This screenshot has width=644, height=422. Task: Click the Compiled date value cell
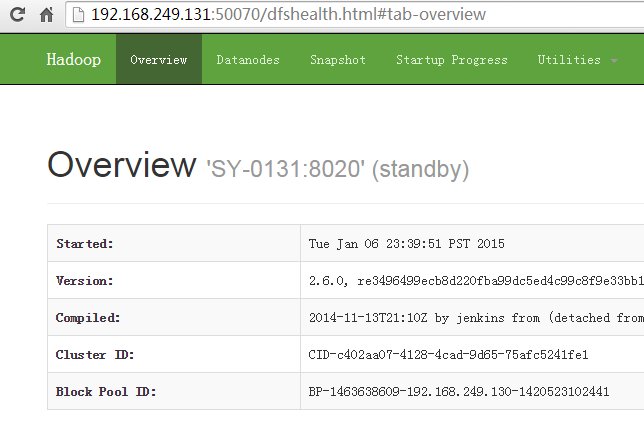click(x=470, y=318)
